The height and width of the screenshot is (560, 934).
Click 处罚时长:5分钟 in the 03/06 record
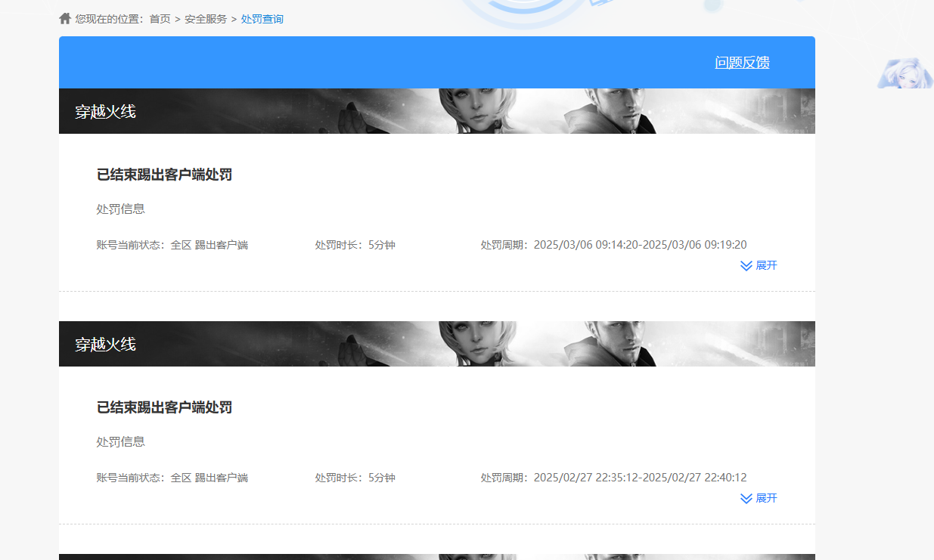click(x=355, y=245)
